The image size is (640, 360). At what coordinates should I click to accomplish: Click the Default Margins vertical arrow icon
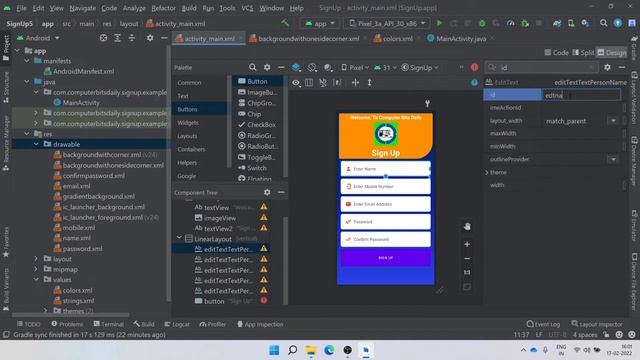(x=369, y=82)
